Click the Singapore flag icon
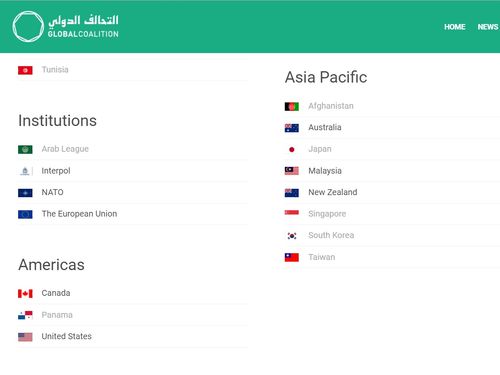The width and height of the screenshot is (500, 375). [292, 213]
